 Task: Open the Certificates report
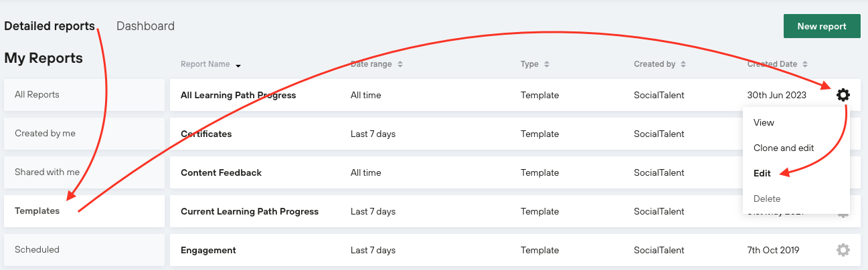tap(206, 134)
